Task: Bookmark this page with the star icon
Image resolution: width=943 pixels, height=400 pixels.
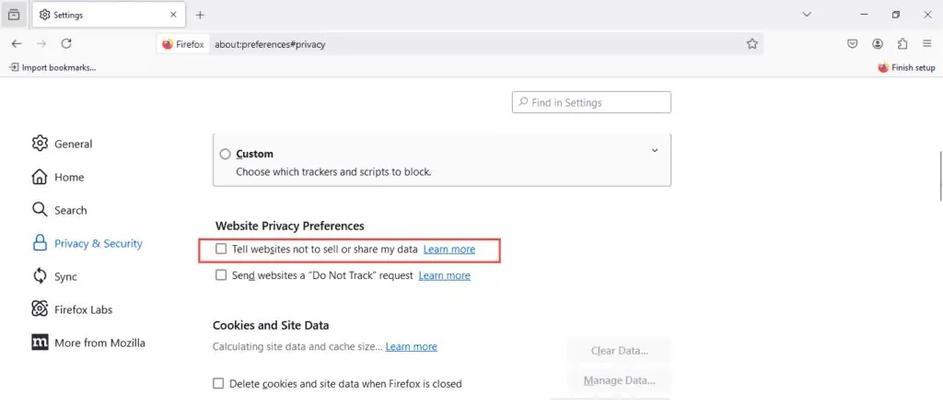Action: click(752, 44)
